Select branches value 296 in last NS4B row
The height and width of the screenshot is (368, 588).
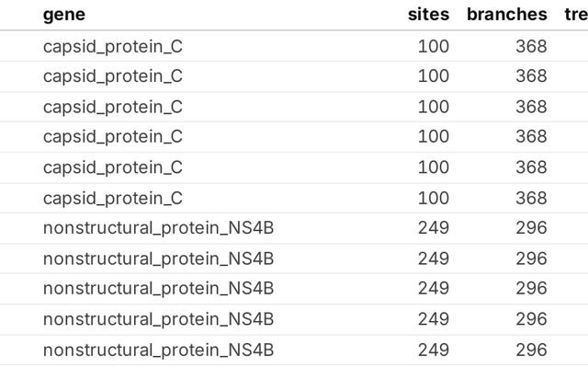pos(531,350)
